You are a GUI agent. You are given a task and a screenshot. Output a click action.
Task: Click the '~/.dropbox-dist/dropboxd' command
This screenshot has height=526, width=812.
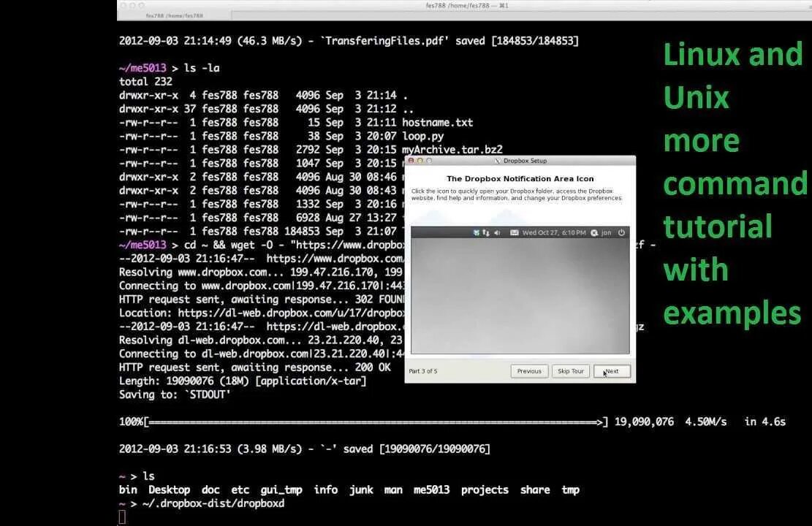click(x=214, y=503)
